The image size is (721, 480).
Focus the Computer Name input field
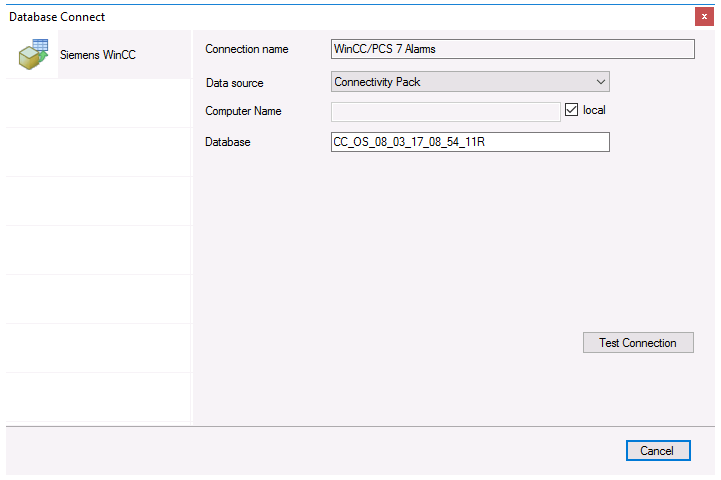pos(445,112)
